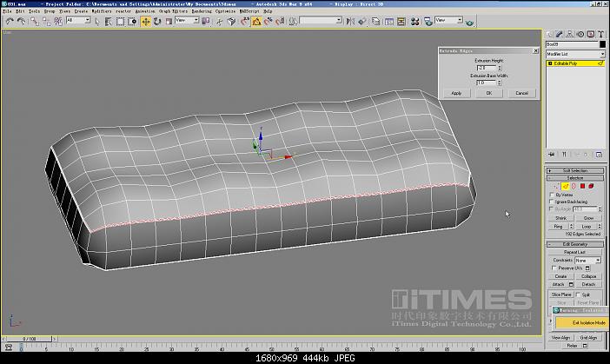Open the Render Scene dialog icon
This screenshot has width=610, height=364.
tap(428, 22)
